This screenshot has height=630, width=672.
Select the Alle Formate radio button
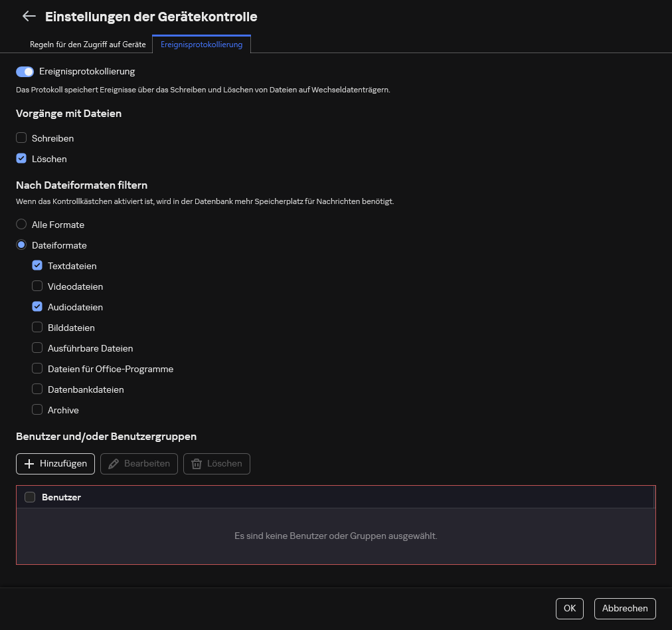click(x=21, y=225)
